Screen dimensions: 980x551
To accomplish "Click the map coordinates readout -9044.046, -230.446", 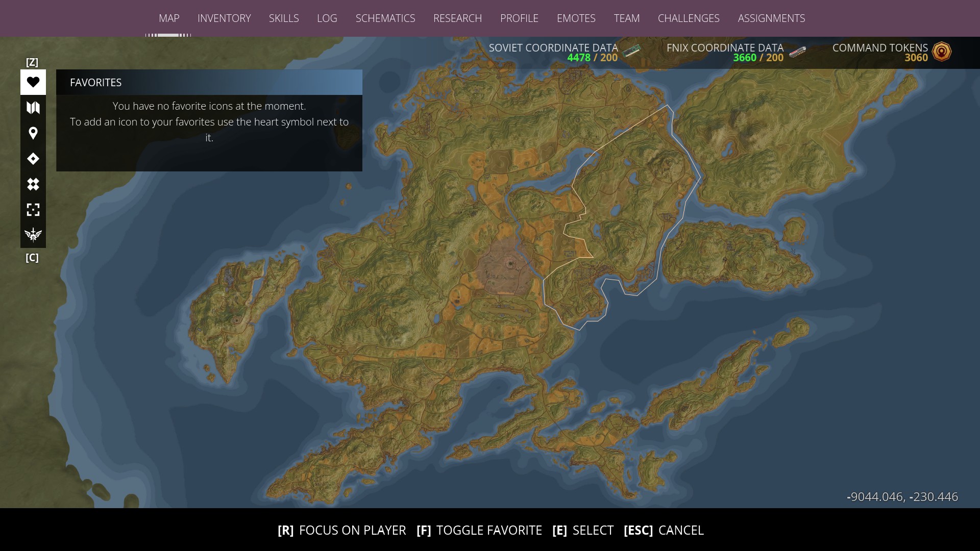I will (x=902, y=497).
